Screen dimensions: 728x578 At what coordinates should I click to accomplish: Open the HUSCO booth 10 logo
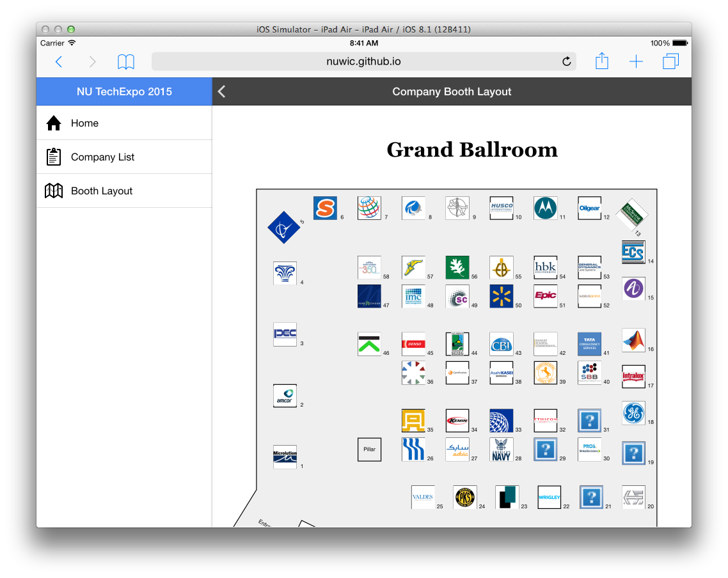pos(502,208)
